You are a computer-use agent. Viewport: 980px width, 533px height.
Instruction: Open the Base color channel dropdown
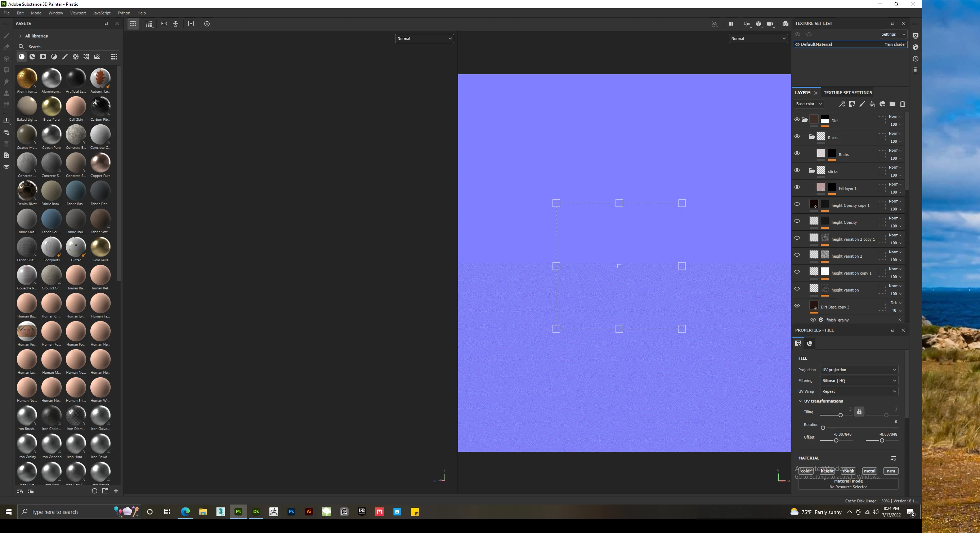click(809, 104)
